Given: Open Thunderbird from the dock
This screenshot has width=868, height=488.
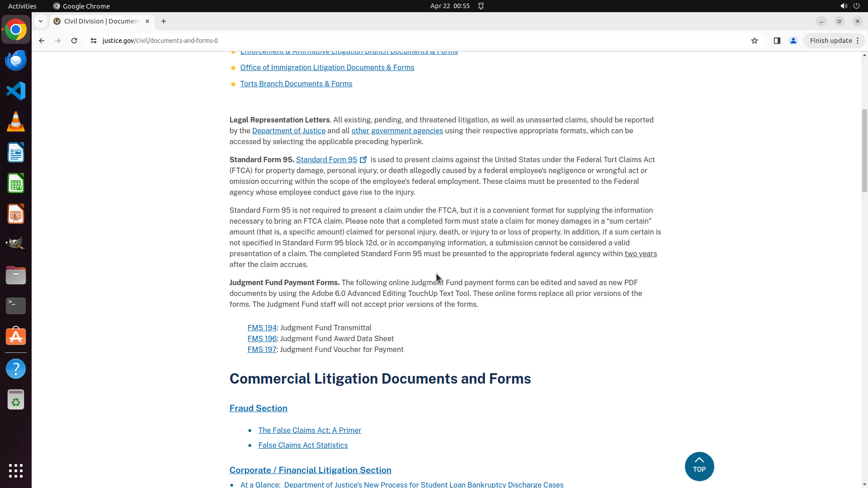Looking at the screenshot, I should pos(16,61).
